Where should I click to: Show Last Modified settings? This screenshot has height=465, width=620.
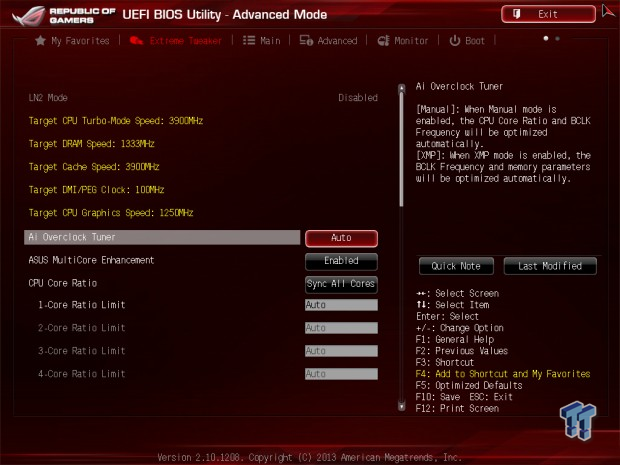550,266
